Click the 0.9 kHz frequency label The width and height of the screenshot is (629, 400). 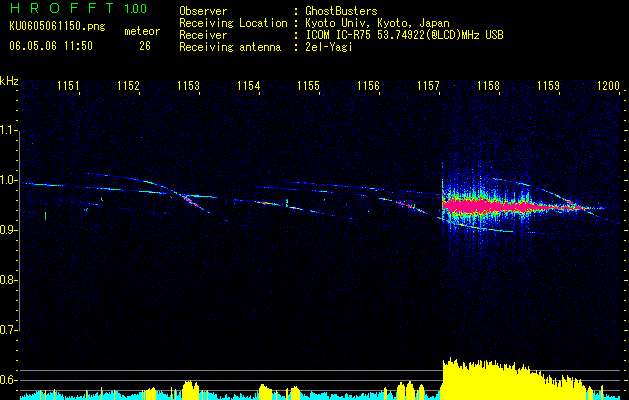click(8, 230)
